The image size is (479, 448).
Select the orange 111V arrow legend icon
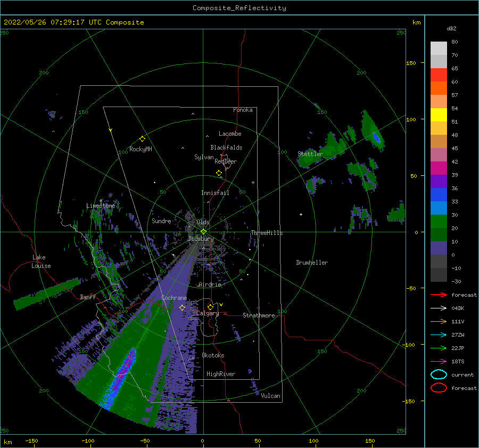click(439, 321)
